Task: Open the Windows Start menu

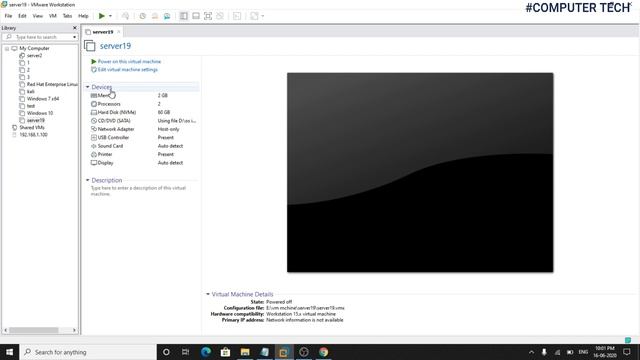Action: tap(9, 352)
